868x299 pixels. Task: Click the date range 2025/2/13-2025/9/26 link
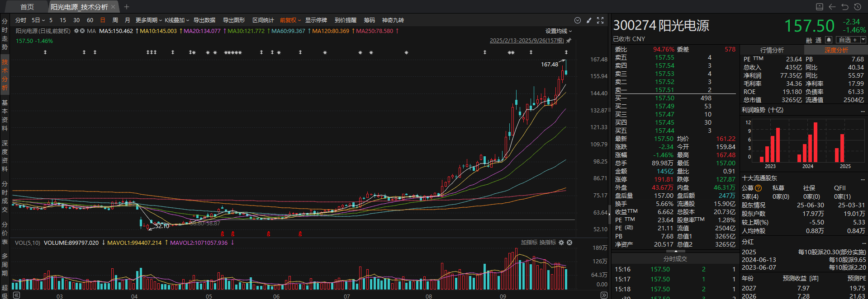coord(527,41)
